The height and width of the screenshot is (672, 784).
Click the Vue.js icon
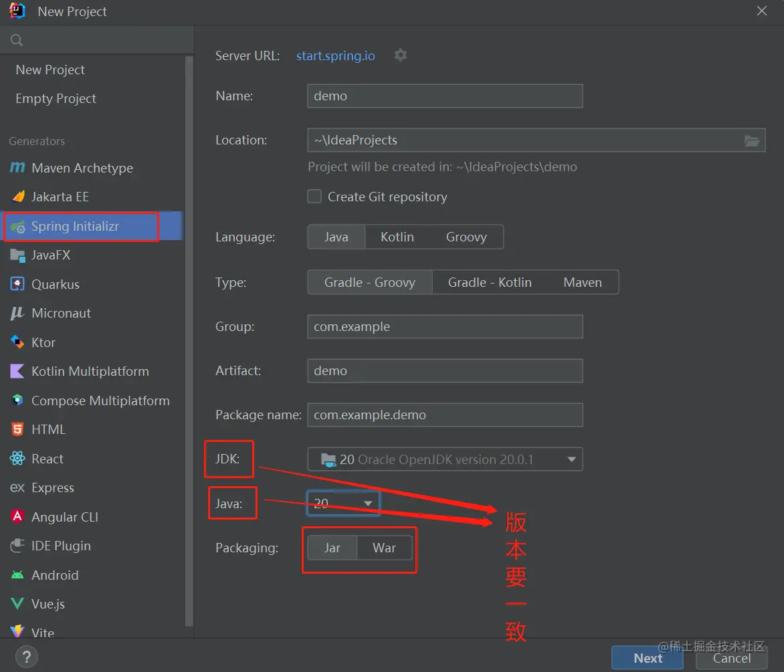click(17, 604)
